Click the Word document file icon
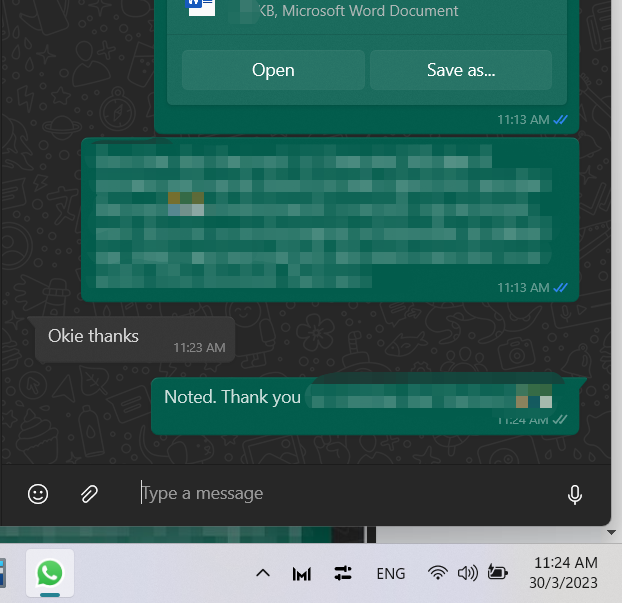Screen dimensions: 622x603 (x=202, y=8)
